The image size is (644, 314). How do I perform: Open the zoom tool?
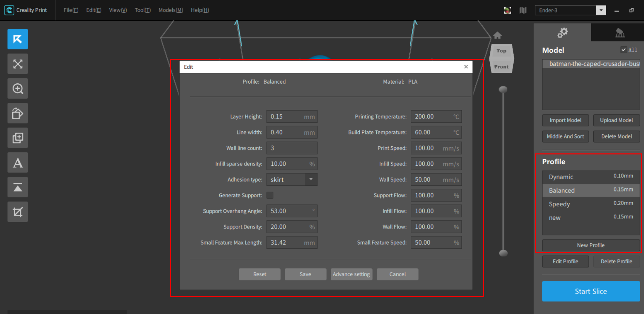(x=17, y=88)
